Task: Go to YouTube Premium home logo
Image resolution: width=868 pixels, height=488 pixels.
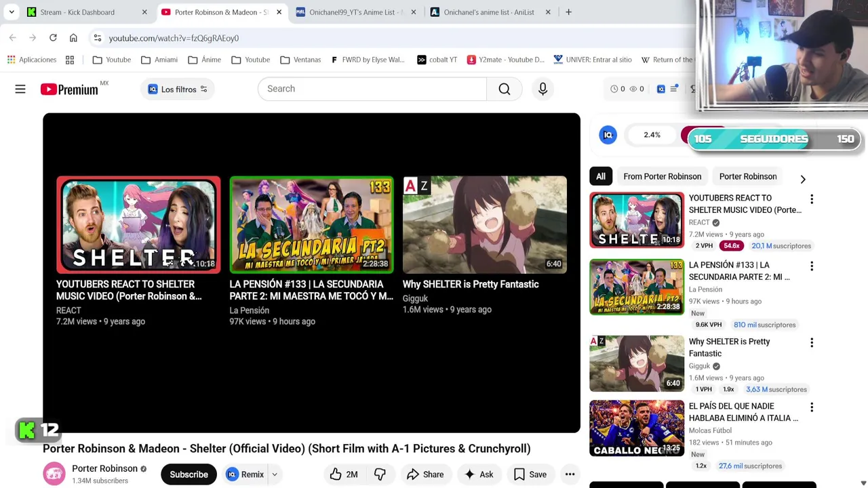Action: [x=69, y=89]
